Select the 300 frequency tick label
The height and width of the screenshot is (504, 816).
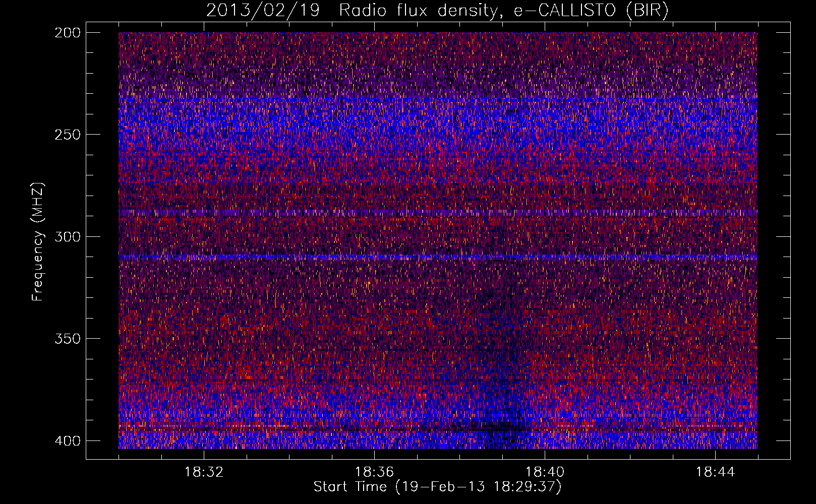(67, 237)
